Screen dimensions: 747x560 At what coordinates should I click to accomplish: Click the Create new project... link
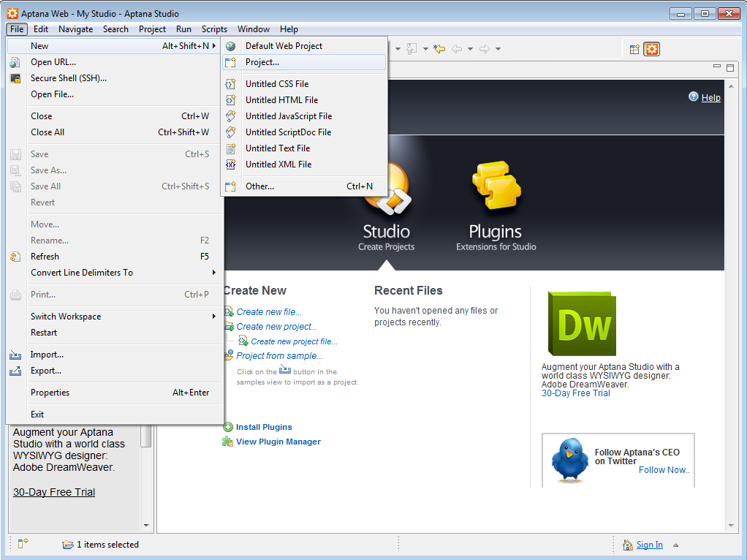coord(277,327)
